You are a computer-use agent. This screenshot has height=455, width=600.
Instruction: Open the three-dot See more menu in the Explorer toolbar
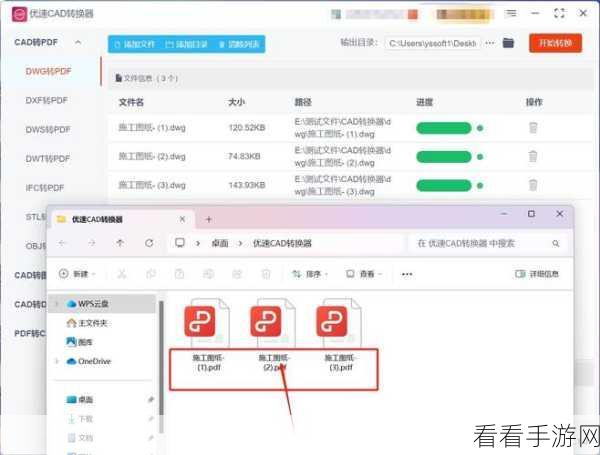407,274
